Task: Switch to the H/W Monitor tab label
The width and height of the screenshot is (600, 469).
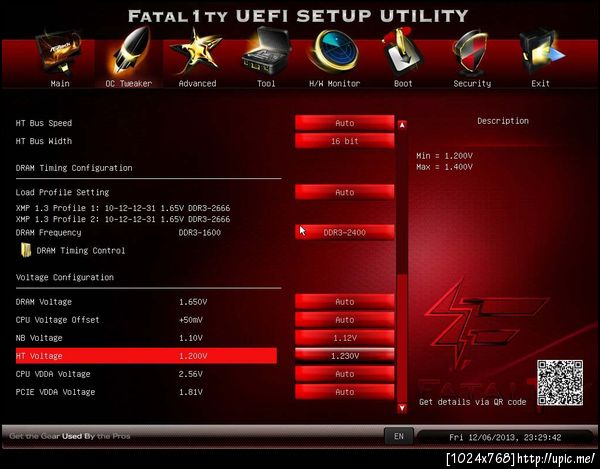Action: click(x=334, y=83)
